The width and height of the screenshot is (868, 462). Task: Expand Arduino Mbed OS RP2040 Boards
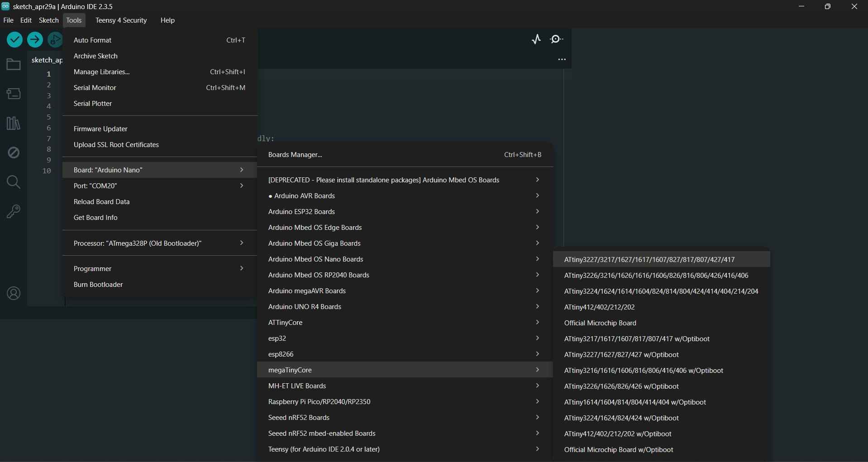tap(405, 275)
